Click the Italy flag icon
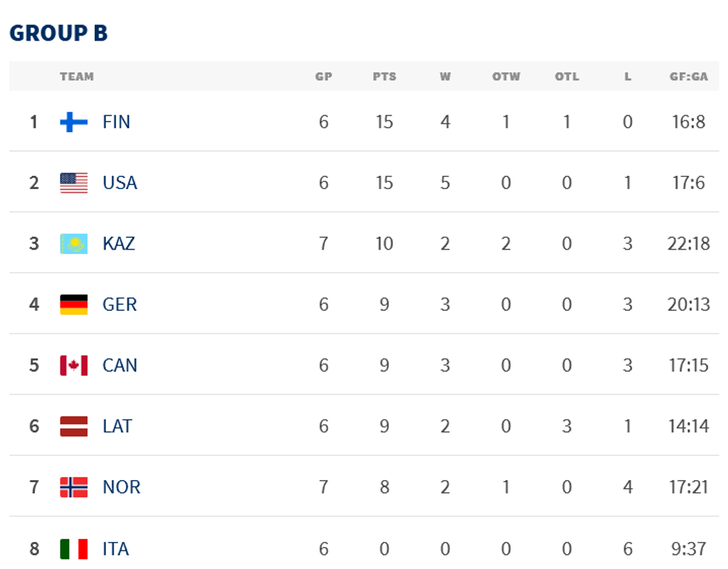Image resolution: width=728 pixels, height=569 pixels. coord(74,548)
